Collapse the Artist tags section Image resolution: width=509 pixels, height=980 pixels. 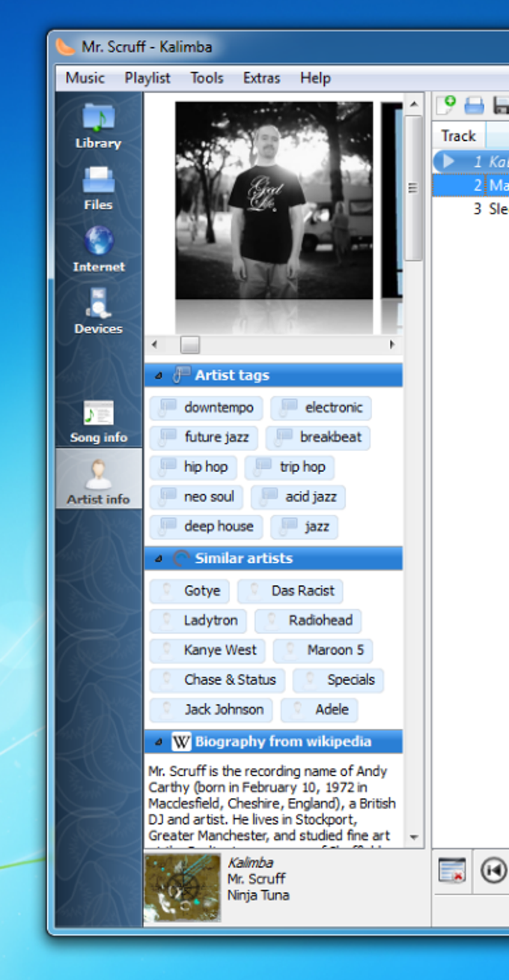158,375
